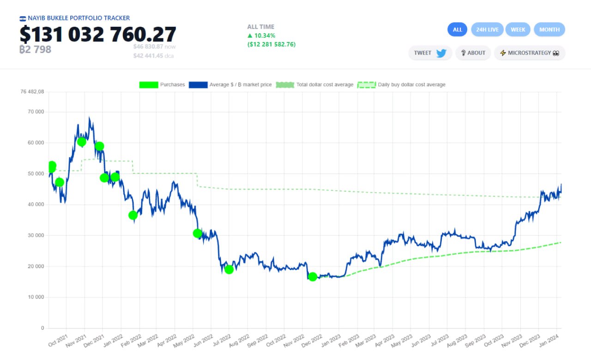The image size is (591, 364).
Task: Switch to the MONTH tab
Action: [549, 30]
